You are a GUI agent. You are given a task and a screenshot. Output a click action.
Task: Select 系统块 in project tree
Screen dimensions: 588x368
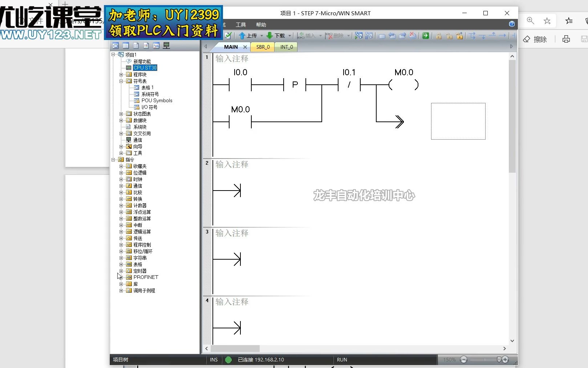pyautogui.click(x=140, y=127)
